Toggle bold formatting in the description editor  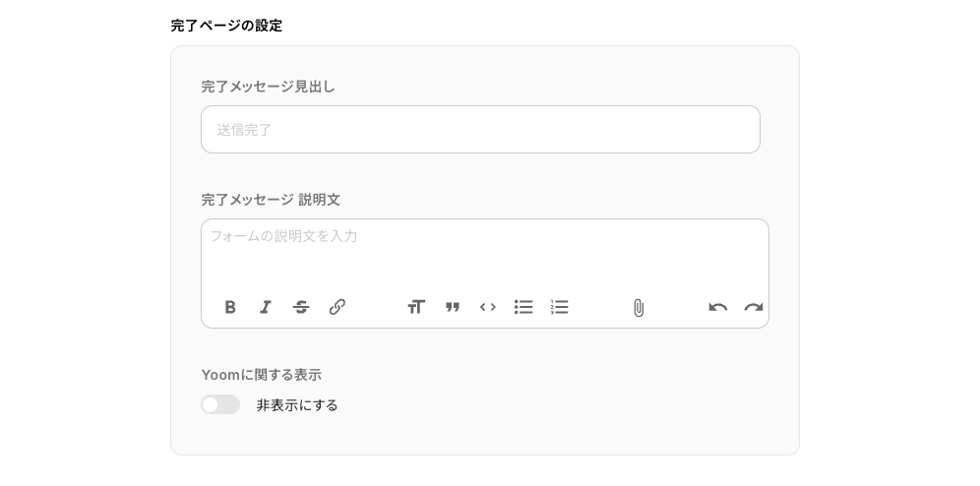point(230,307)
